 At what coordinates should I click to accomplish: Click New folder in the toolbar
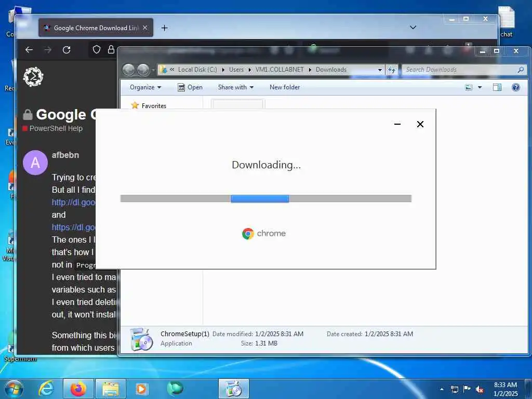pos(285,87)
